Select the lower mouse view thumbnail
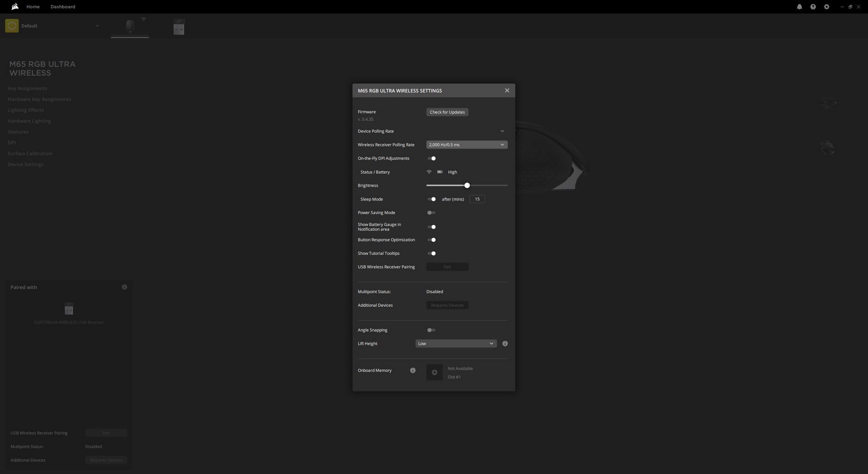The height and width of the screenshot is (474, 868). coord(827,147)
